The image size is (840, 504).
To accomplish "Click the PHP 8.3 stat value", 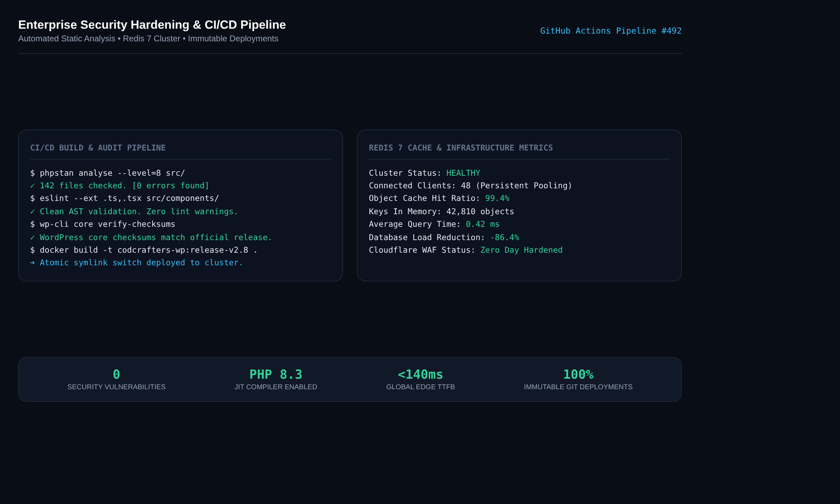I will pos(276,374).
